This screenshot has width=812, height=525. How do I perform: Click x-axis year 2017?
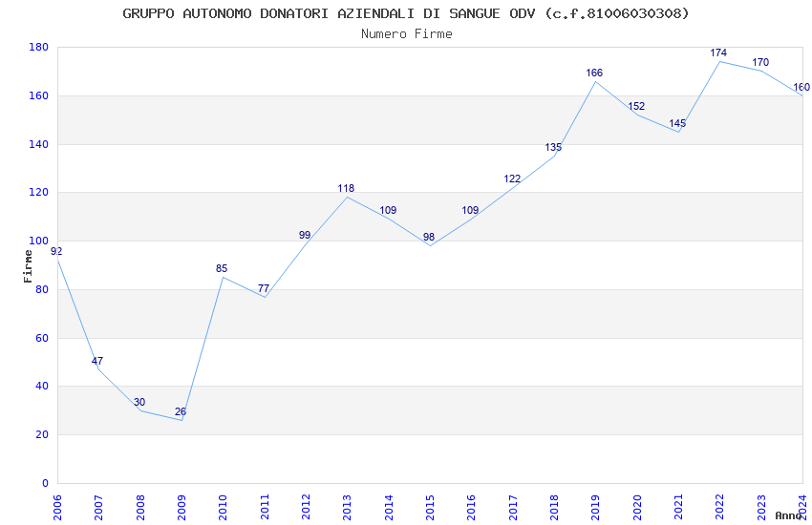(513, 508)
